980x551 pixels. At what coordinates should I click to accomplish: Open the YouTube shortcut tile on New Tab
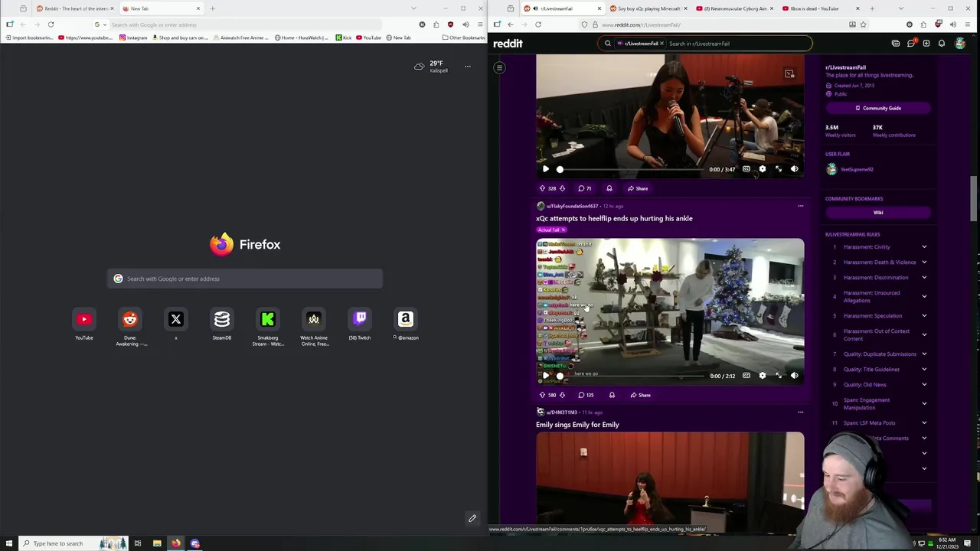84,319
